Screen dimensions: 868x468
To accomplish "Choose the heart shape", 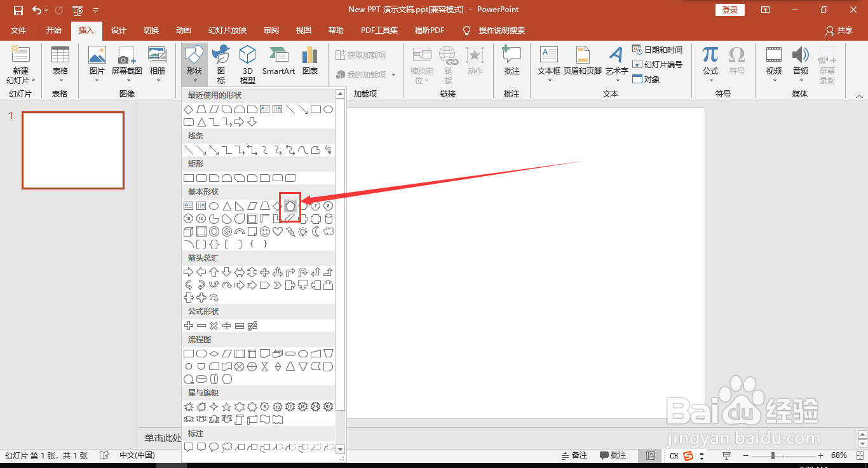I will [278, 231].
